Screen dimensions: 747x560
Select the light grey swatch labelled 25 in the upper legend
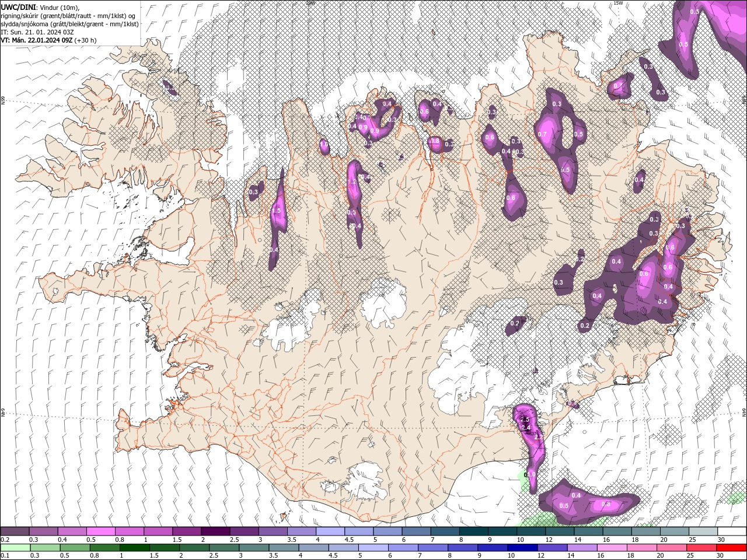(x=703, y=531)
